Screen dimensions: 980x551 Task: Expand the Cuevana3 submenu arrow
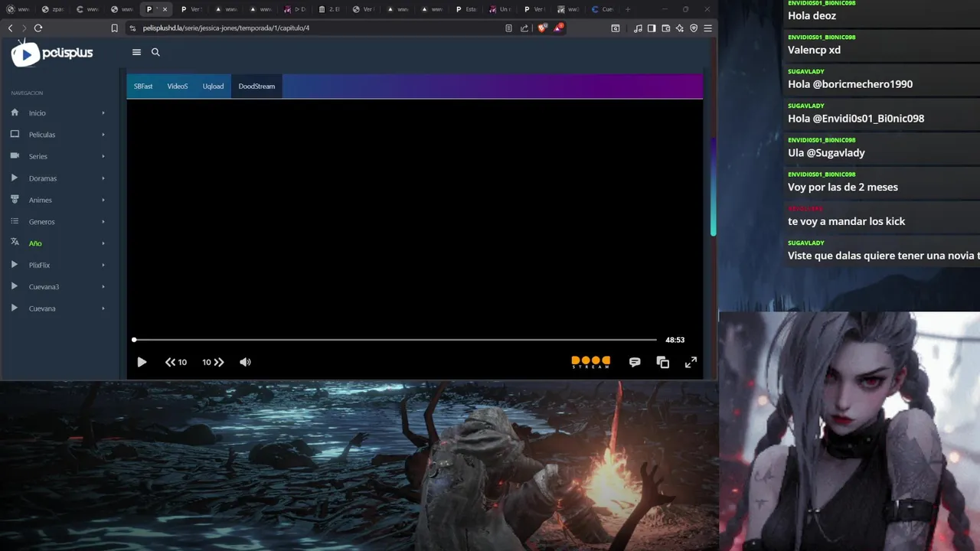(103, 287)
